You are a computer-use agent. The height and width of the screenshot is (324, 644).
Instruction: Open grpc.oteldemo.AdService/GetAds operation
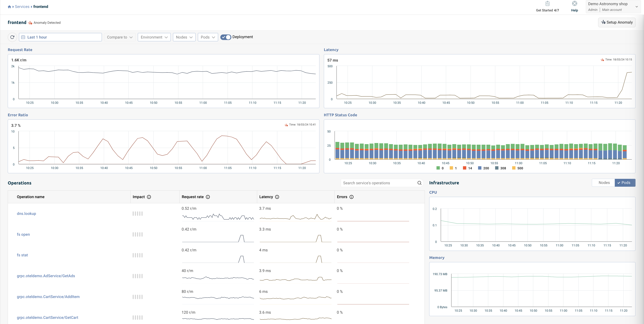46,276
